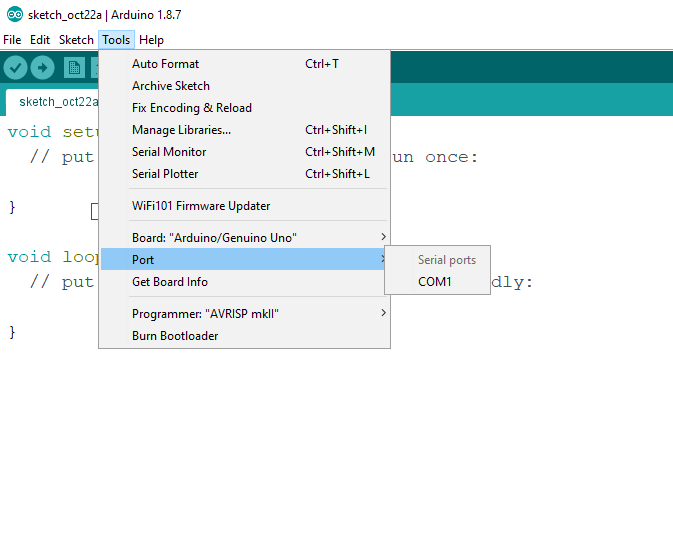Select Get Board Info

(245, 282)
